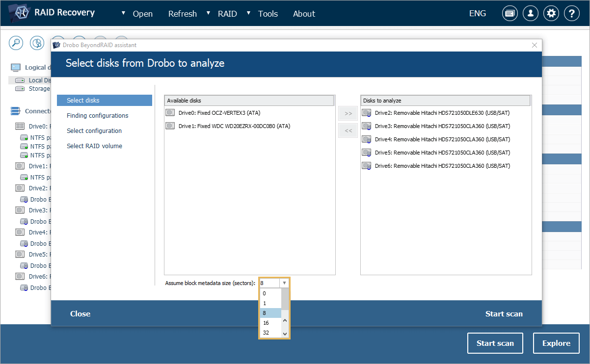
Task: Click Drive1 WDC disk icon in Available disks
Action: click(170, 126)
